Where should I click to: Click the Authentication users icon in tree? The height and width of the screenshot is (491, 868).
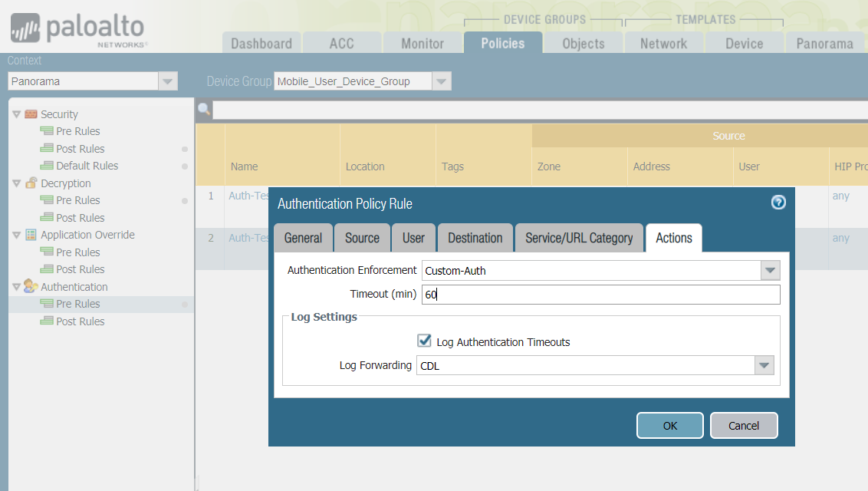click(31, 286)
